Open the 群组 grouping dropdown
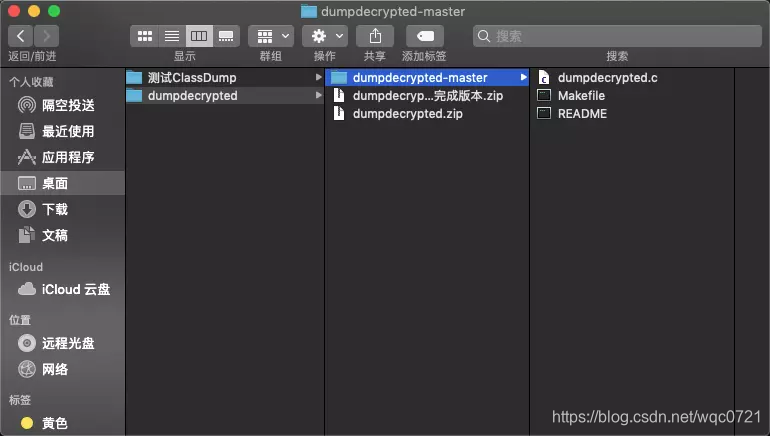The image size is (770, 436). click(271, 36)
